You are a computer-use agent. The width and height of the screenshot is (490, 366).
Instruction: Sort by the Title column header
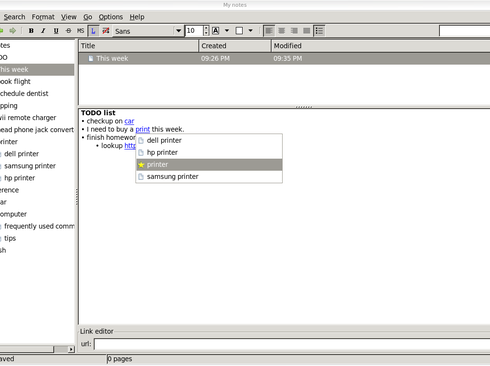tap(138, 46)
